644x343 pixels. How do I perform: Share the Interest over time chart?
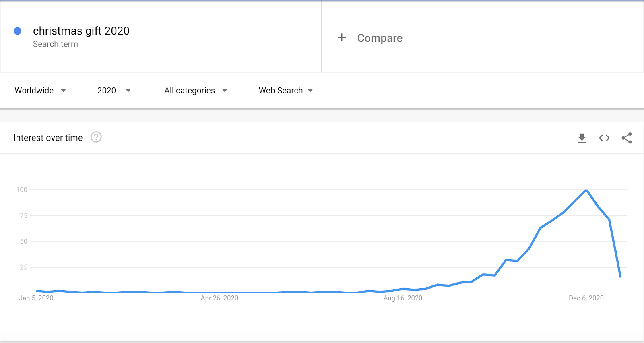pos(627,138)
